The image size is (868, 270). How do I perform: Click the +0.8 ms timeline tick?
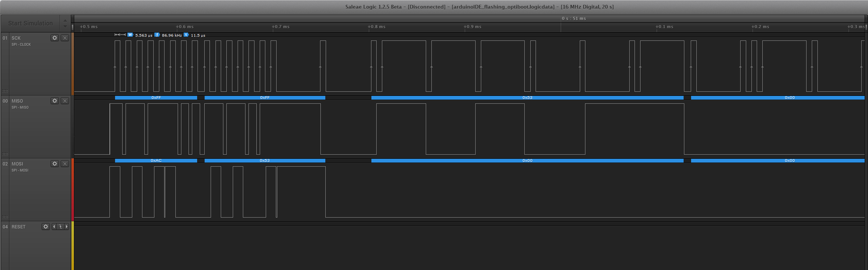click(377, 27)
